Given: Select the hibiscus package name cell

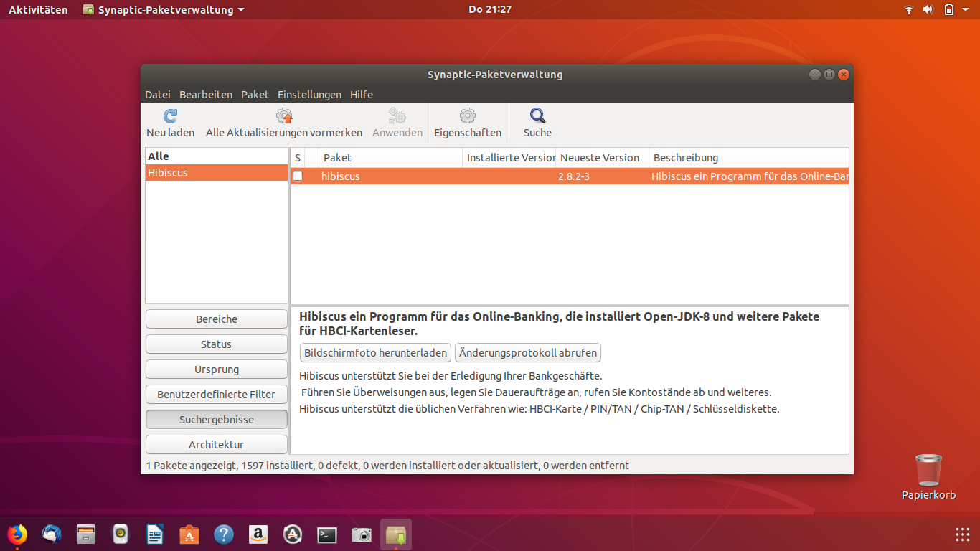Looking at the screenshot, I should [x=341, y=176].
